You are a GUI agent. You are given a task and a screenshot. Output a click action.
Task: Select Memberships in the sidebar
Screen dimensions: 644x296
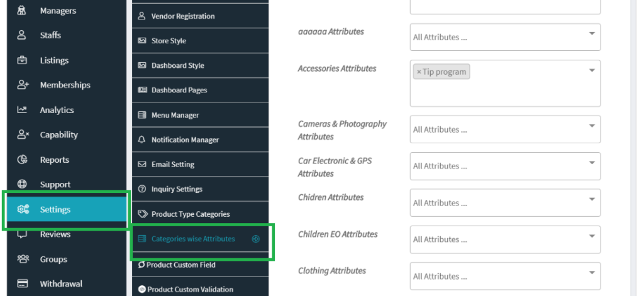(67, 85)
